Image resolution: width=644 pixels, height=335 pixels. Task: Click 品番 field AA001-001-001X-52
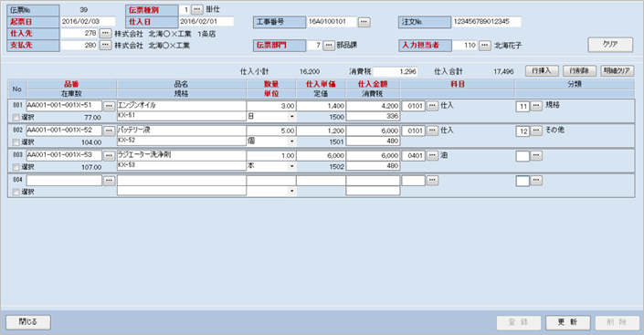[64, 131]
